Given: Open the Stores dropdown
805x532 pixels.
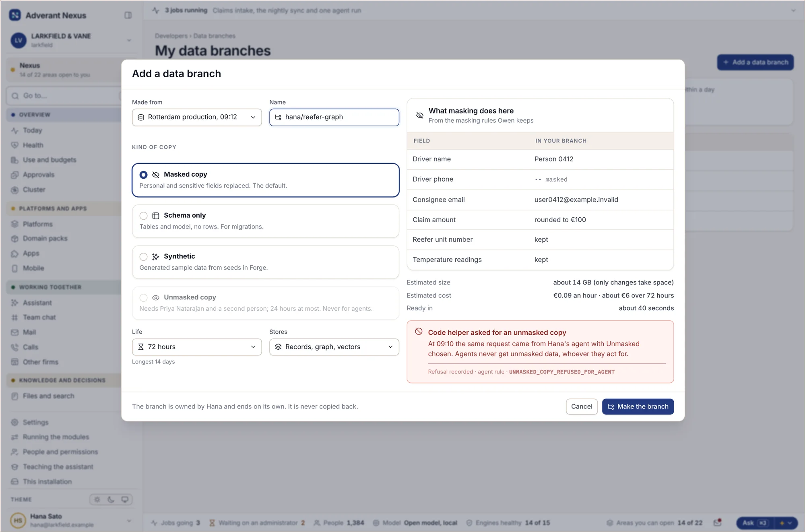Looking at the screenshot, I should point(334,347).
